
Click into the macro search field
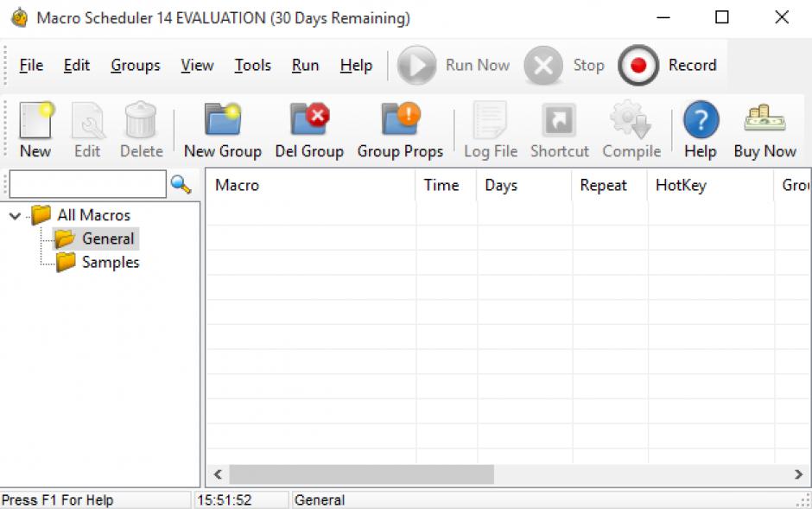point(88,184)
